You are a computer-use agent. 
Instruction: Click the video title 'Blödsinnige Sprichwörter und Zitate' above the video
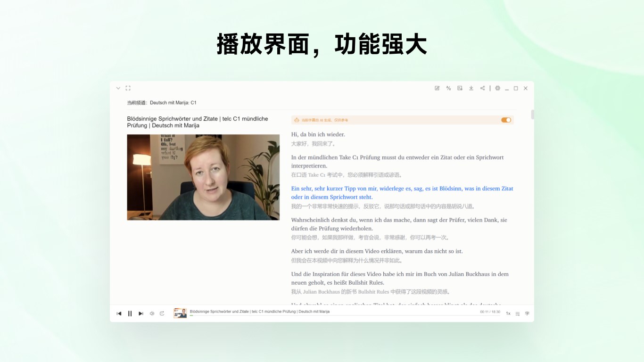coord(198,122)
